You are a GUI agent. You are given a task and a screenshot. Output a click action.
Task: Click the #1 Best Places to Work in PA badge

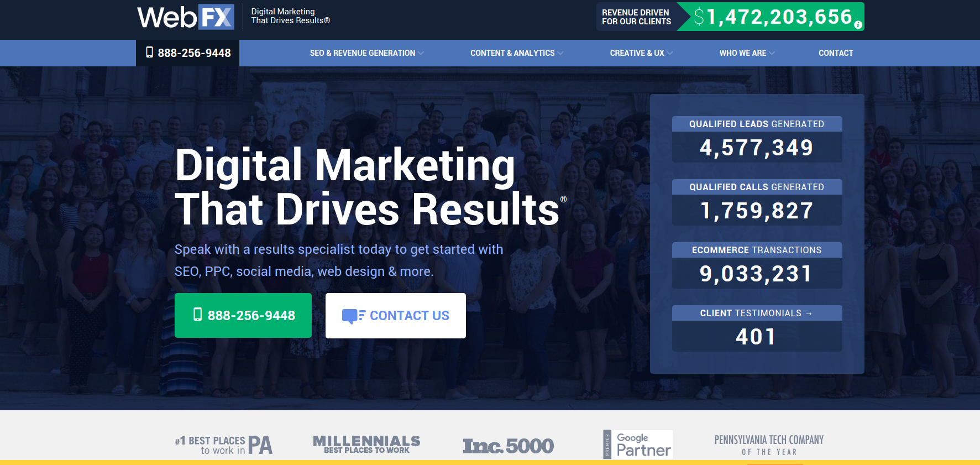[223, 445]
